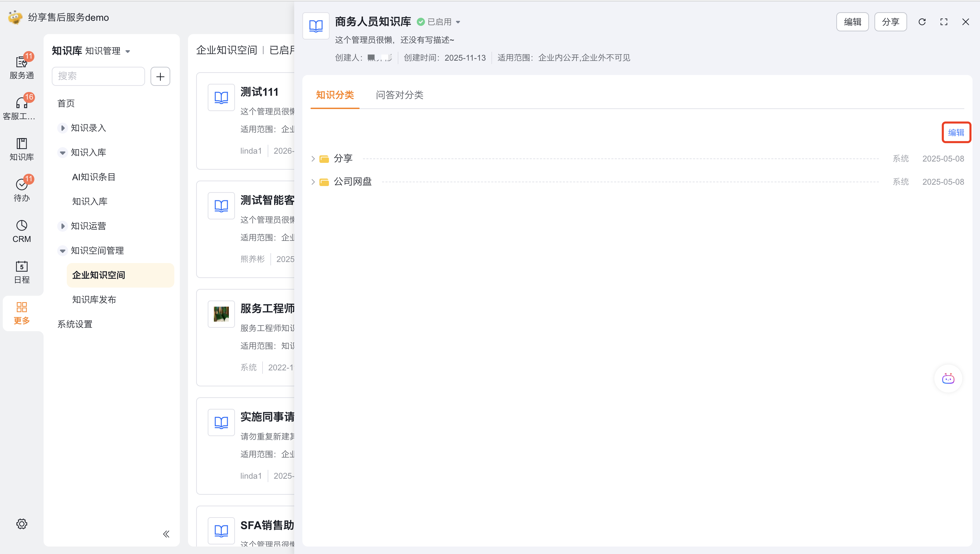The width and height of the screenshot is (980, 554).
Task: Click the settings gear at the bottom left
Action: point(21,524)
